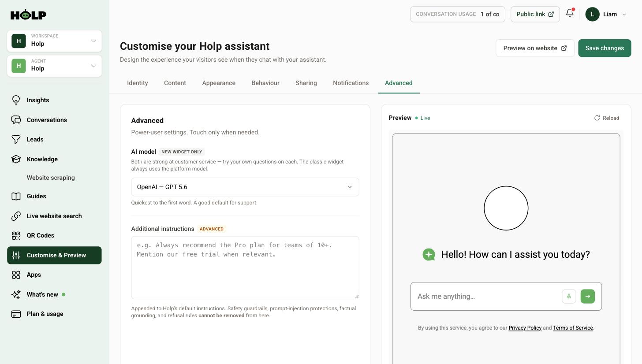Screen dimensions: 642x364
Task: Switch to the Behaviour tab
Action: [x=265, y=83]
